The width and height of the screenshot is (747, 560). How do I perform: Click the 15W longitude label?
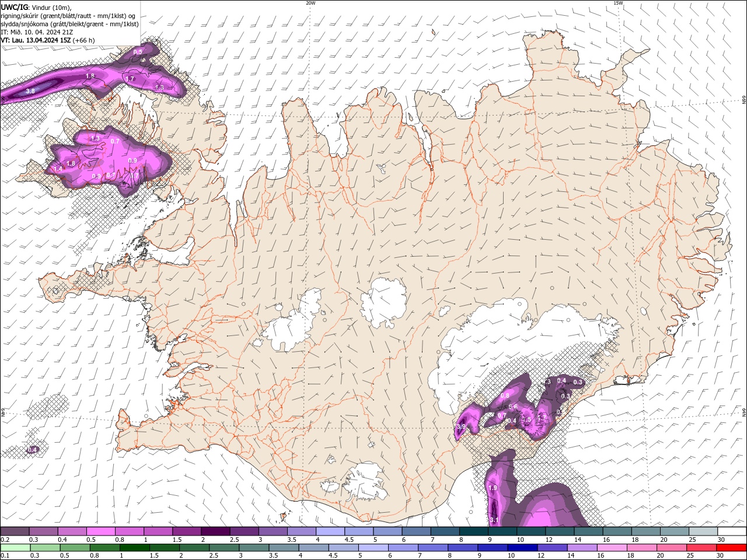pos(618,3)
